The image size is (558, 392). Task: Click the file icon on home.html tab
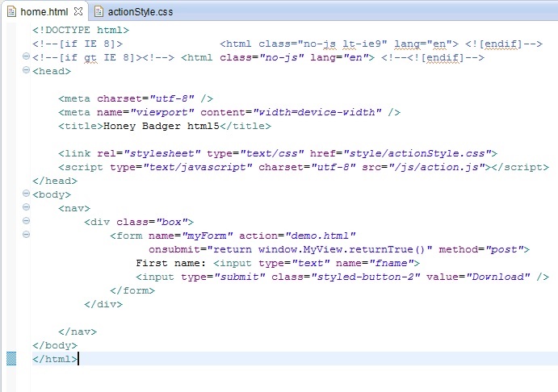pyautogui.click(x=11, y=11)
